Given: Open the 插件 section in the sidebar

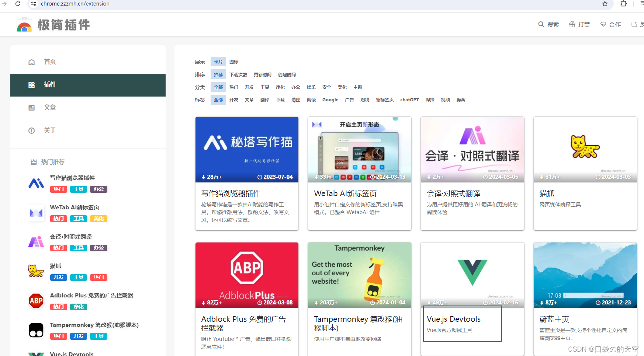Looking at the screenshot, I should click(50, 84).
